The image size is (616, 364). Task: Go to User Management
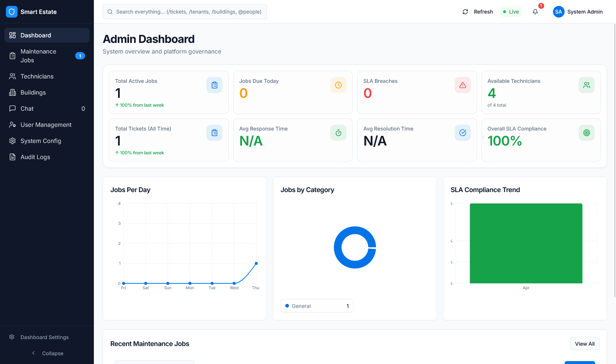46,125
